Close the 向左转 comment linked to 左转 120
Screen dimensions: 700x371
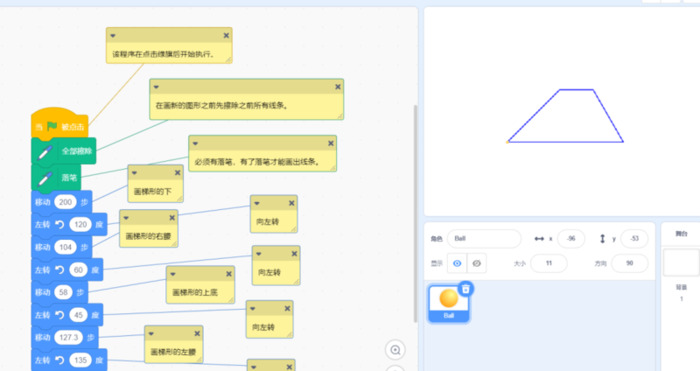tap(292, 203)
